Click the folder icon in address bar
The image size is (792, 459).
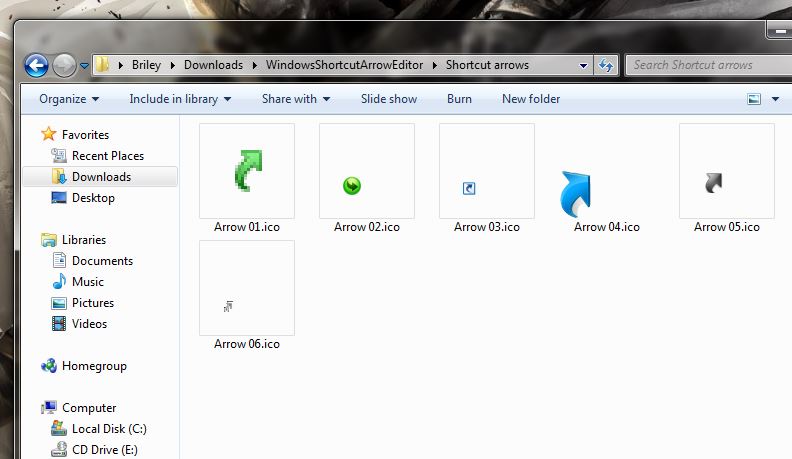pyautogui.click(x=103, y=65)
